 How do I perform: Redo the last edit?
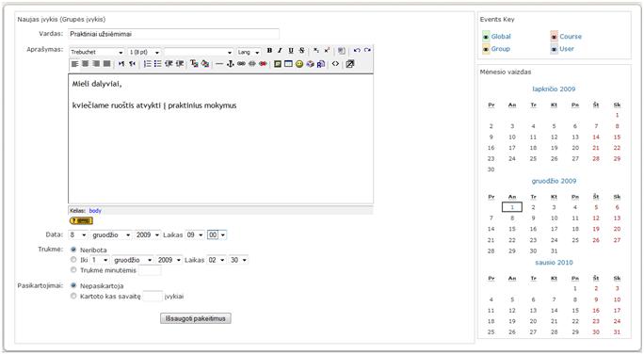[x=367, y=51]
